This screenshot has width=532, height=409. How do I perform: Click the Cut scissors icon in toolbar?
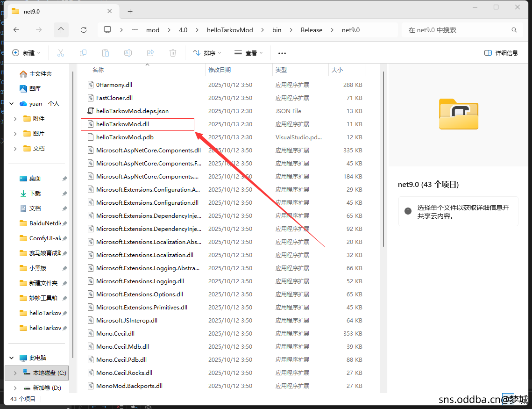60,53
